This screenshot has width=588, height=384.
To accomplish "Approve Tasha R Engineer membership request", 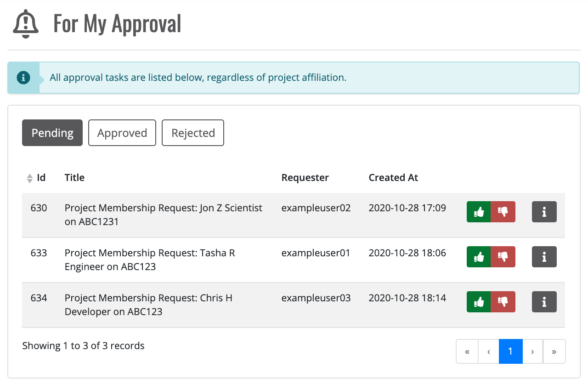I will 479,257.
